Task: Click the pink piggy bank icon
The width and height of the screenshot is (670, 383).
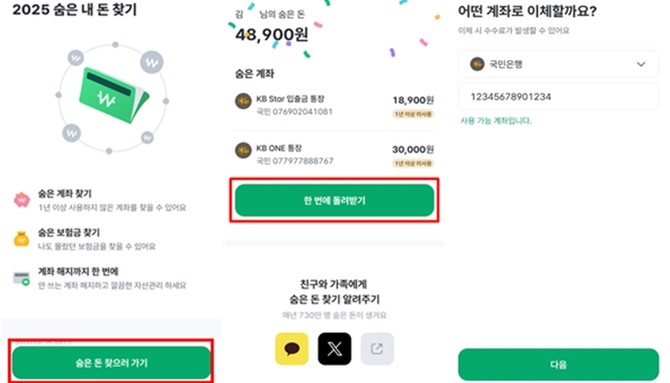Action: coord(22,200)
